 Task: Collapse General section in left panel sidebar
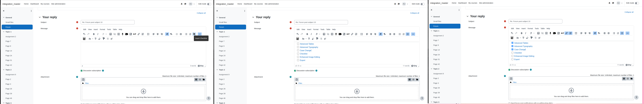tap(4, 18)
